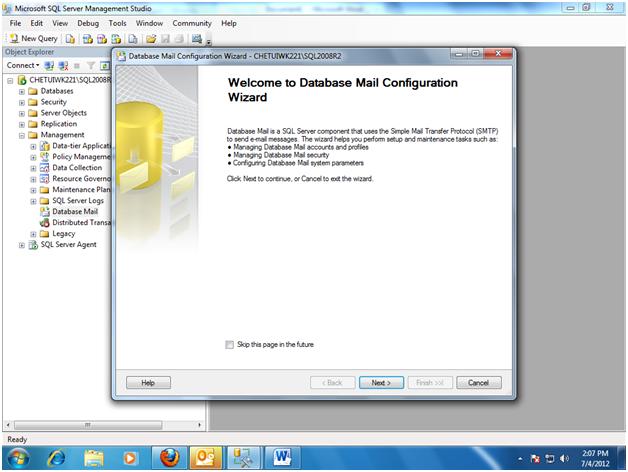This screenshot has height=472, width=628.
Task: Click the Stop icon in Object Explorer
Action: click(x=77, y=66)
